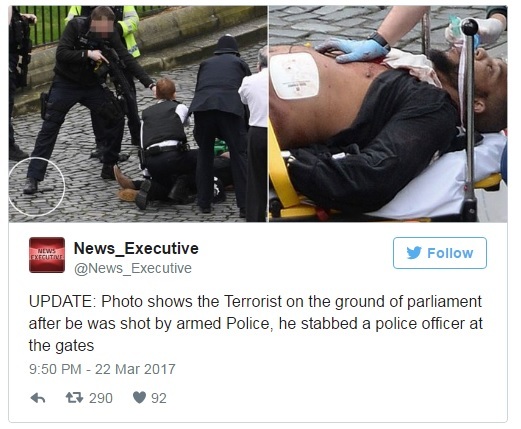The width and height of the screenshot is (521, 429).
Task: View the 290 retweets count
Action: (x=101, y=398)
